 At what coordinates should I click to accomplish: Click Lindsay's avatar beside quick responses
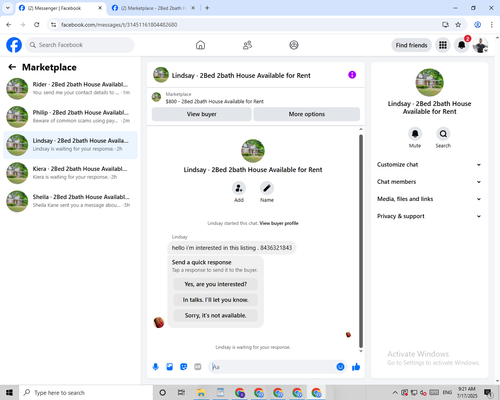coord(159,322)
